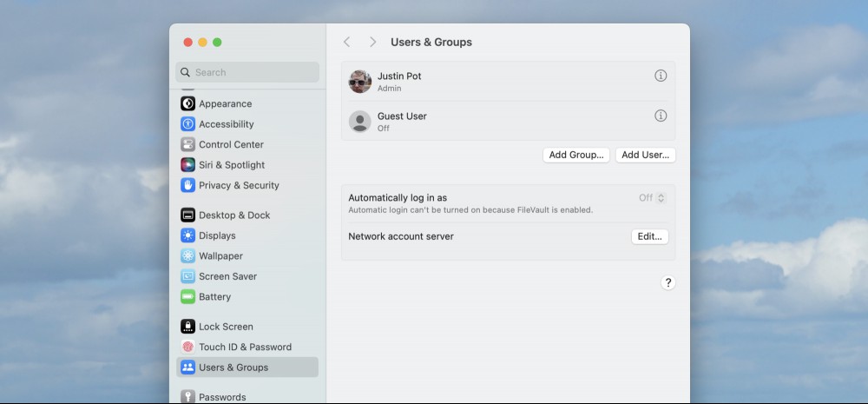Minimize window with yellow button
Image resolution: width=868 pixels, height=404 pixels.
202,42
